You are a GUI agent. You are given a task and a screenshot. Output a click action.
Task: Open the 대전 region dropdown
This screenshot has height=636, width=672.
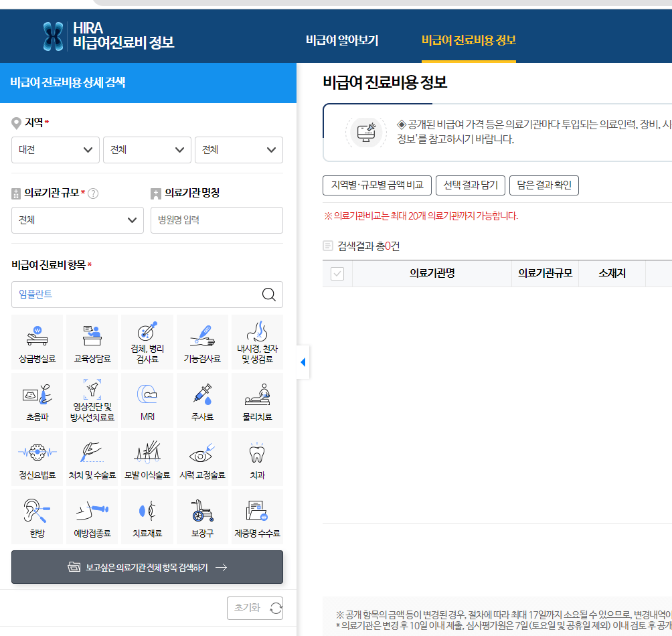[x=56, y=150]
